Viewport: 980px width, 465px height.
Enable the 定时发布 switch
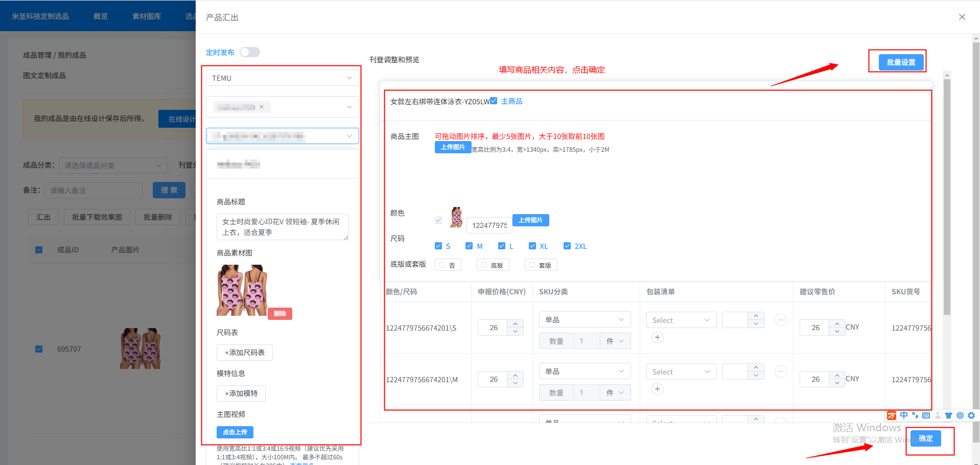point(250,52)
